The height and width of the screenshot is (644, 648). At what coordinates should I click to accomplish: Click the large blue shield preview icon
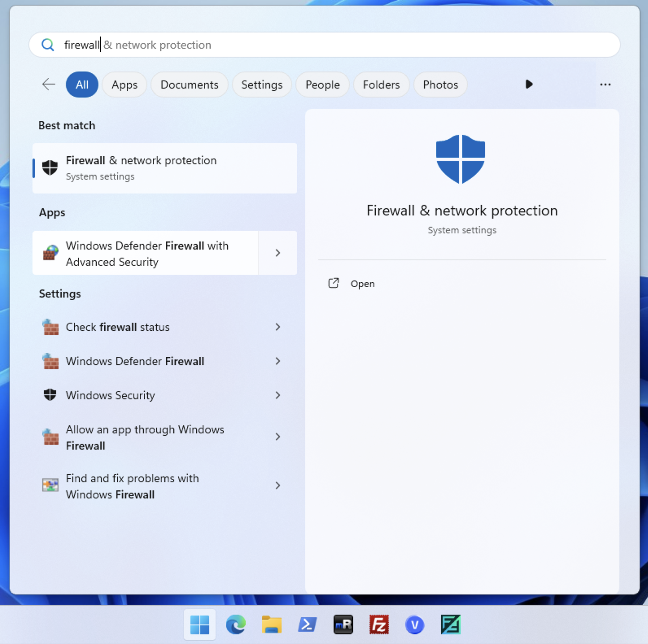pos(460,159)
